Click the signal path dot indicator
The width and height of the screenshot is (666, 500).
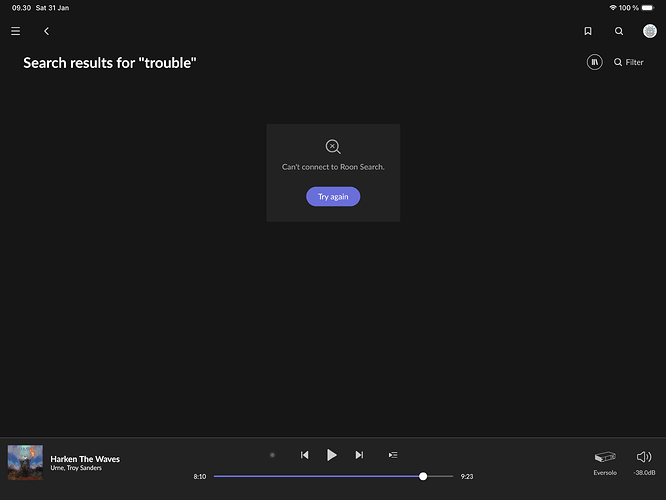(272, 455)
